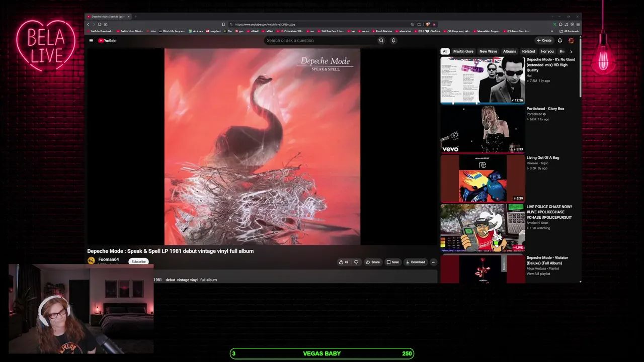
Task: Click the Download button
Action: 416,262
